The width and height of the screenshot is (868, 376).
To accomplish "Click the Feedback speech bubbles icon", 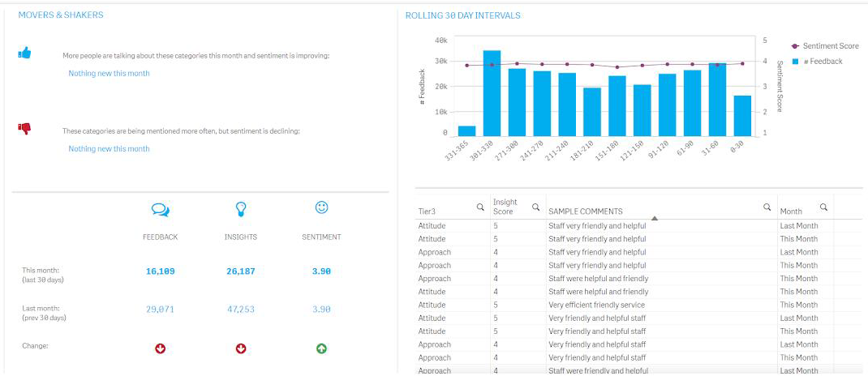I will point(160,210).
